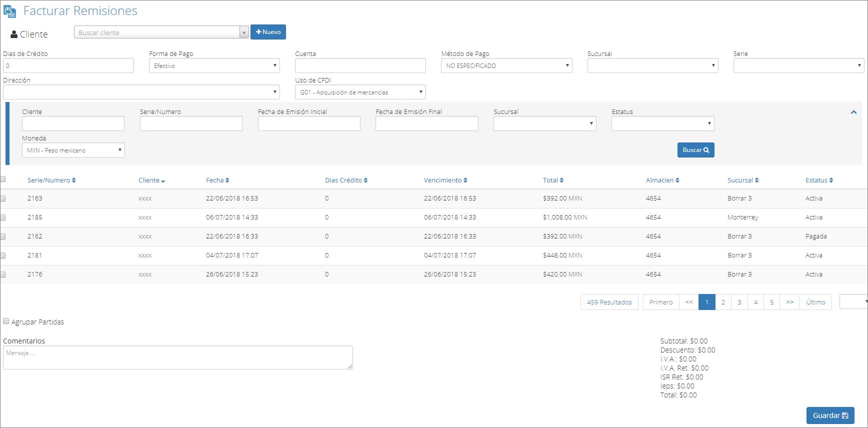Open the filter Estatus dropdown
This screenshot has height=428, width=868.
click(663, 123)
